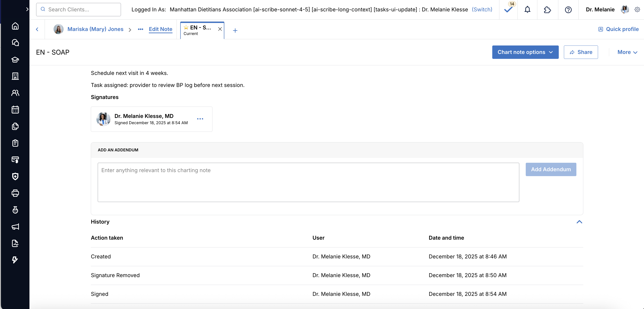The height and width of the screenshot is (309, 644).
Task: Click the megaphone icon in sidebar
Action: [x=15, y=227]
